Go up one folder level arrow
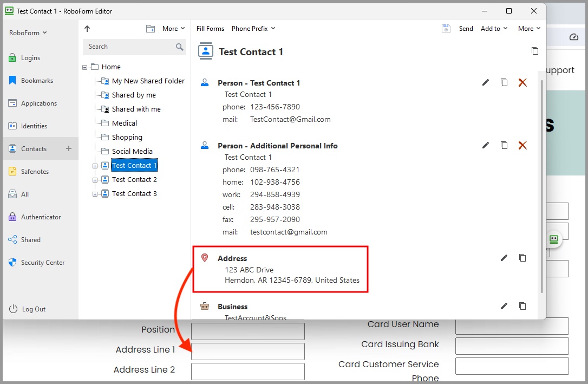The width and height of the screenshot is (588, 384). click(87, 29)
